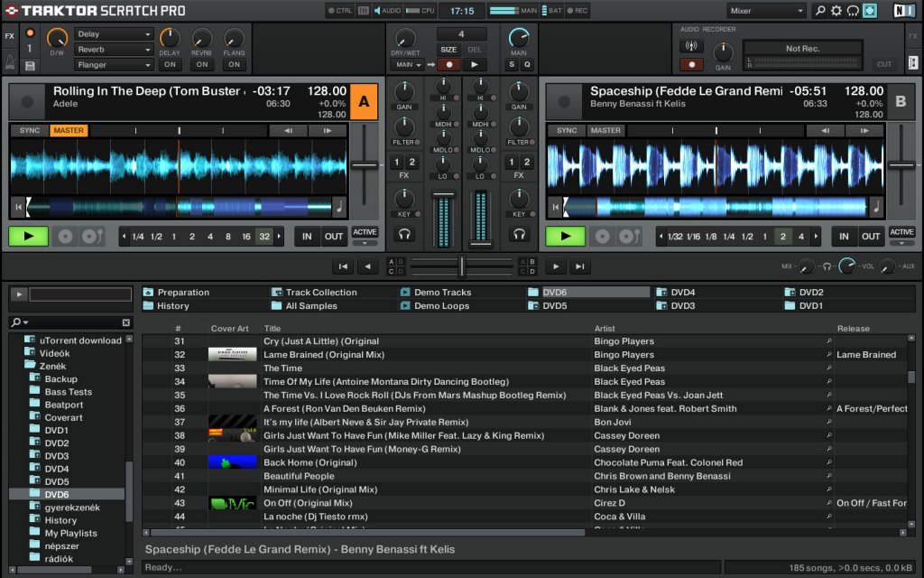Toggle SYNC on Deck A
Image resolution: width=924 pixels, height=578 pixels.
[x=30, y=130]
